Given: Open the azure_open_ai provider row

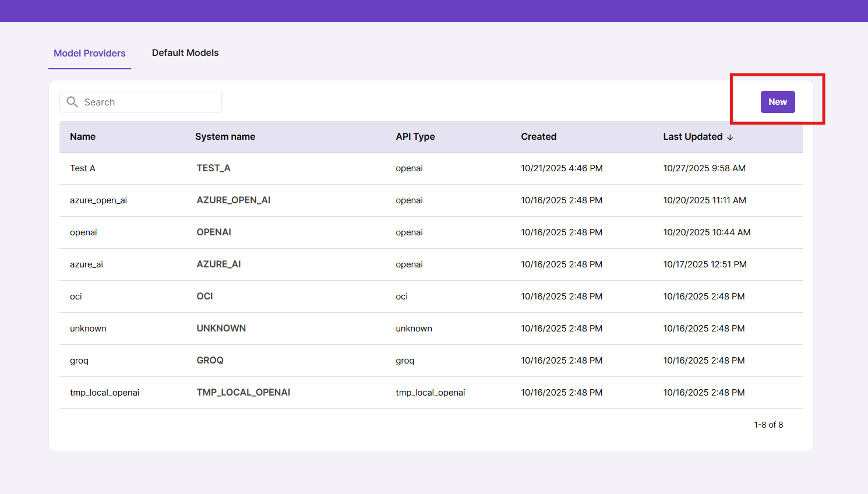Looking at the screenshot, I should pyautogui.click(x=98, y=200).
